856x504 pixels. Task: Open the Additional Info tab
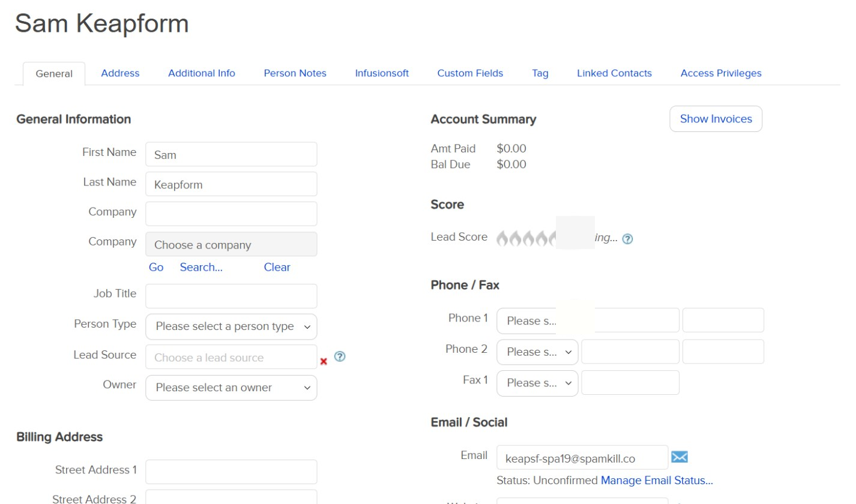click(202, 73)
